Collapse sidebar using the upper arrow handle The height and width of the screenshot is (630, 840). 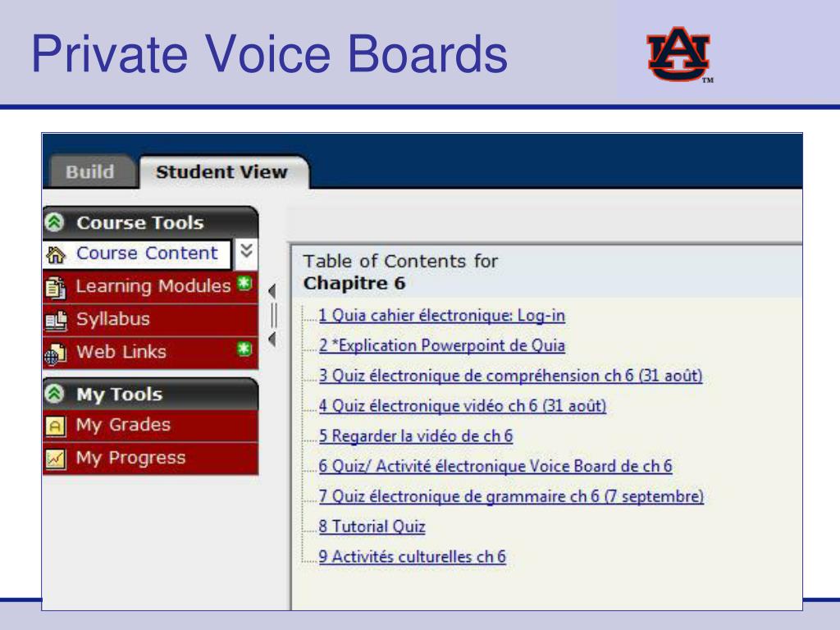[x=272, y=291]
